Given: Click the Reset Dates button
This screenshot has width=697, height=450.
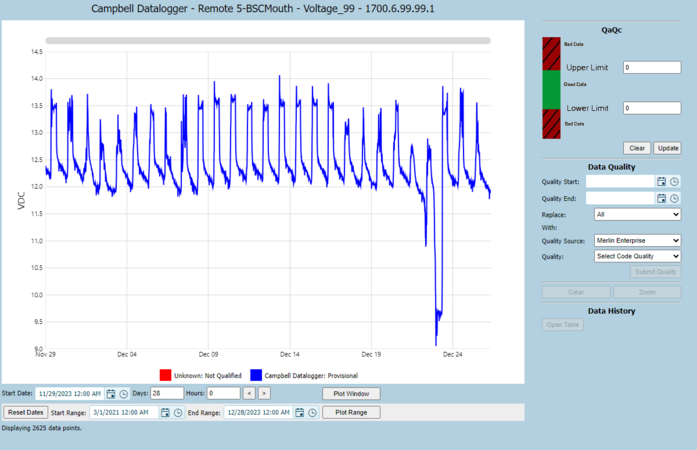Looking at the screenshot, I should [x=25, y=412].
